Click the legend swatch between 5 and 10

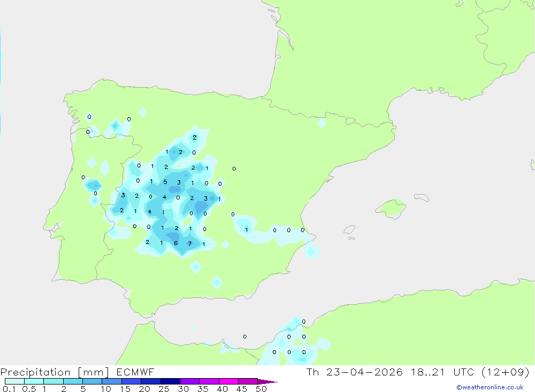(93, 381)
